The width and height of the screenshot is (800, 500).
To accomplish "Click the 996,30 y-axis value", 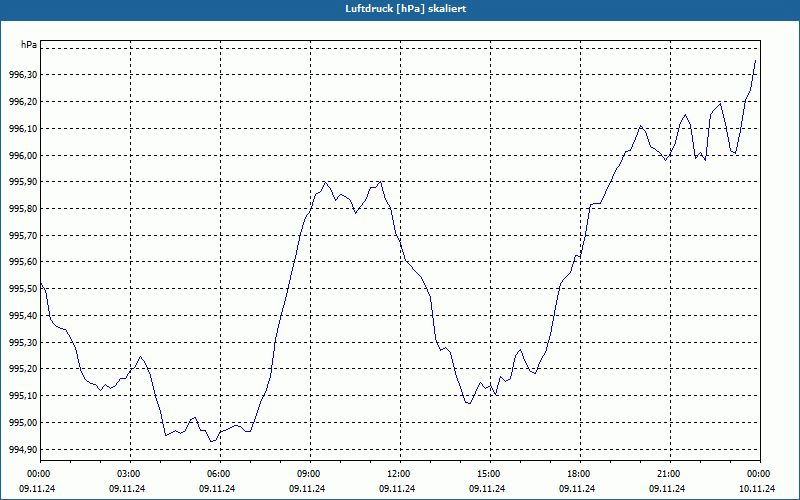I will [x=23, y=75].
